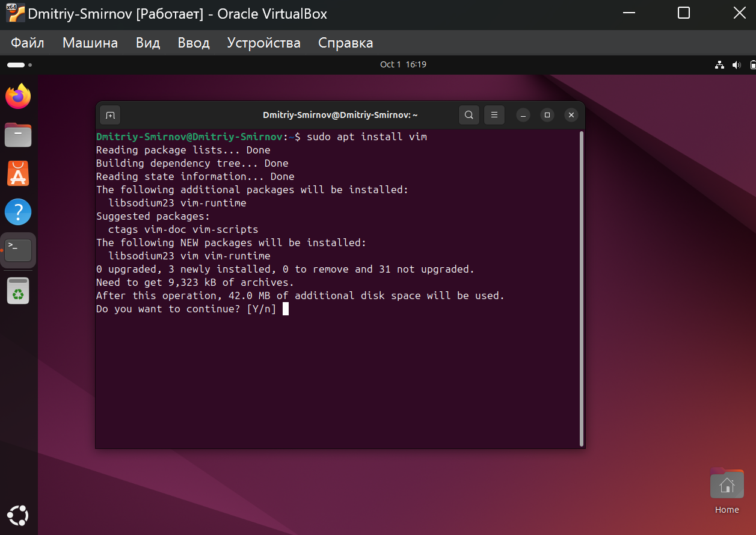
Task: Launch Ubuntu App Center from the dock
Action: tap(18, 173)
